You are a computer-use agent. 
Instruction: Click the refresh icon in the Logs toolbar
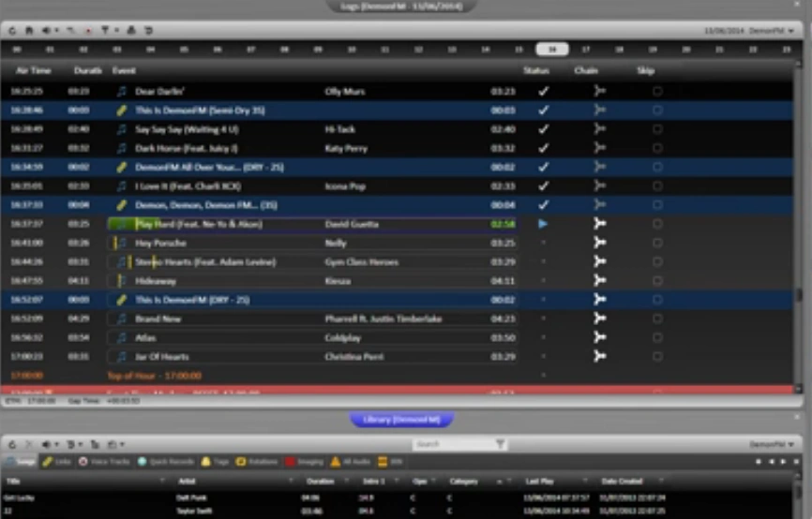[12, 31]
